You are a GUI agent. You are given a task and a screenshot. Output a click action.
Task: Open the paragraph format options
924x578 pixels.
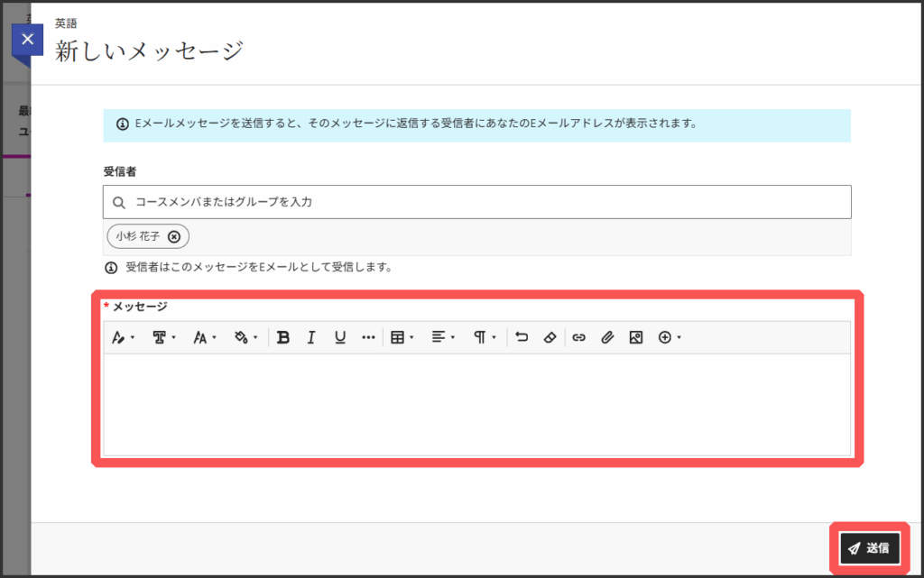(485, 337)
